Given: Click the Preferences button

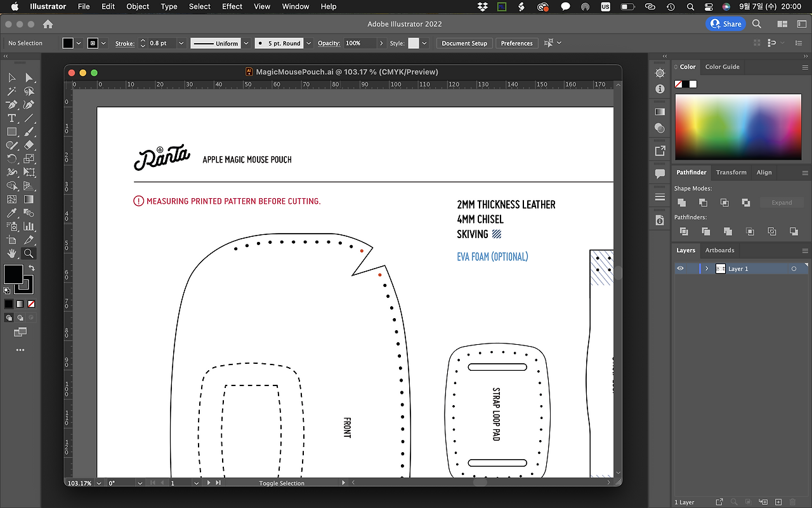Looking at the screenshot, I should pos(516,43).
